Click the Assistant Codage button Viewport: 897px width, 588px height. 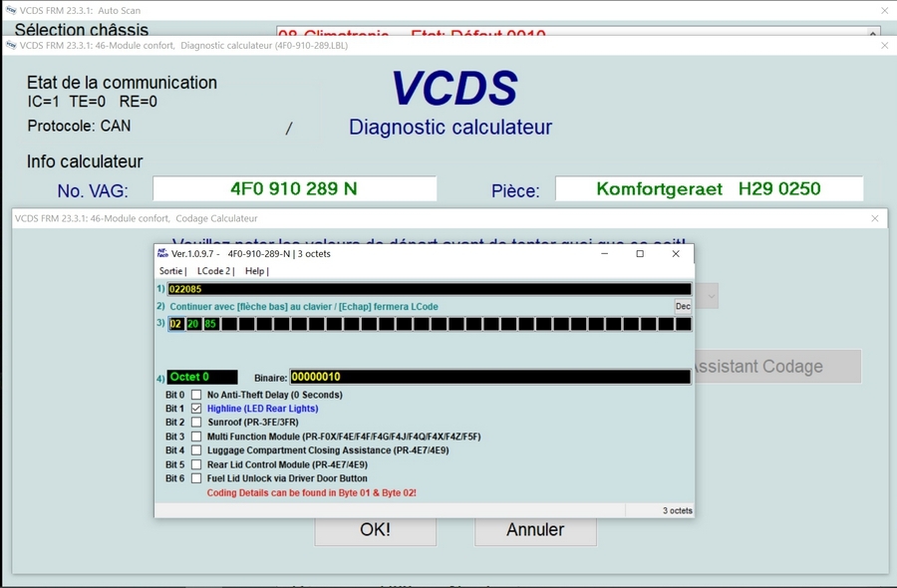point(778,366)
